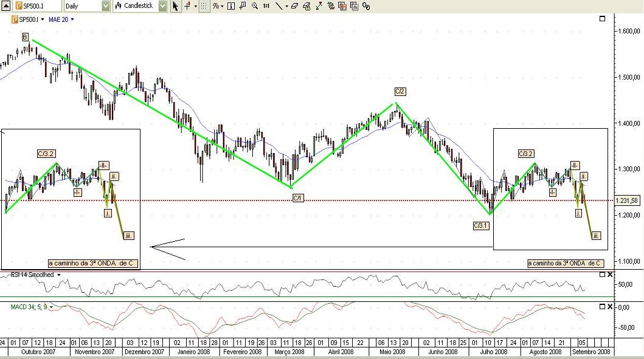
Task: Close the RSI indicator pane
Action: coord(610,275)
